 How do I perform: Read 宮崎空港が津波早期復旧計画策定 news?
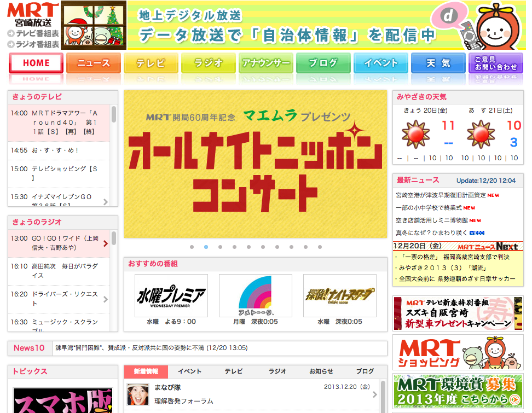coord(441,195)
